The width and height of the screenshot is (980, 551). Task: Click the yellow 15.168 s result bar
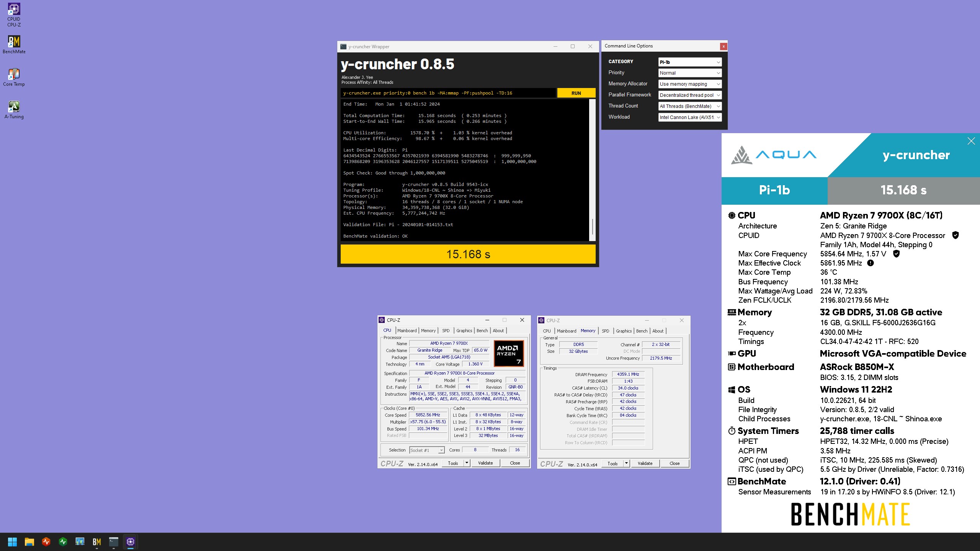tap(468, 254)
